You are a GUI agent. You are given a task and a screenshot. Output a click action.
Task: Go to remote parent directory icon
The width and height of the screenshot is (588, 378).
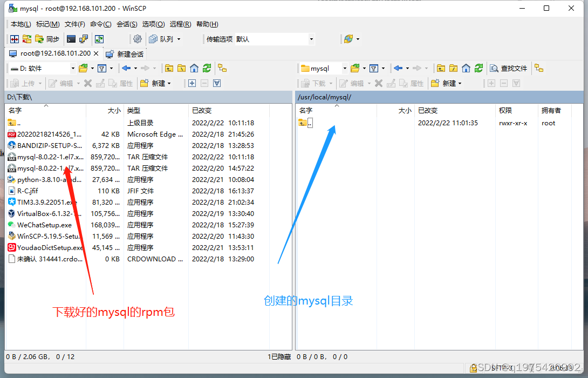pyautogui.click(x=441, y=69)
